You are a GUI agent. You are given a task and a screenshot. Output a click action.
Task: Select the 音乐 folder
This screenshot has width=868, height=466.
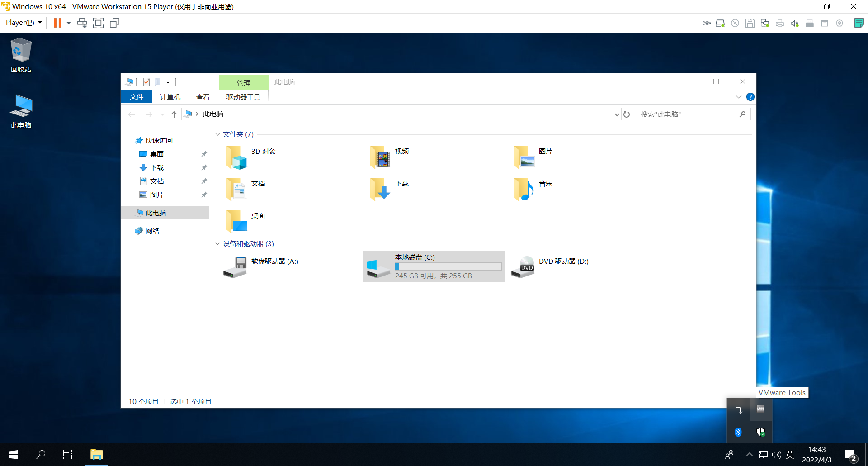coord(533,189)
